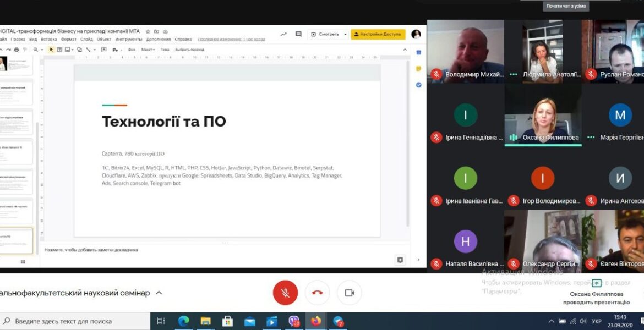
Task: Star the presentation document title
Action: (x=148, y=31)
